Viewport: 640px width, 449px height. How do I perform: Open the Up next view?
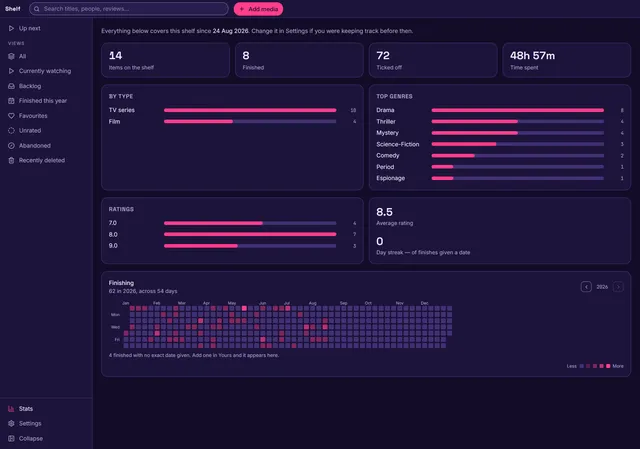tap(46, 28)
